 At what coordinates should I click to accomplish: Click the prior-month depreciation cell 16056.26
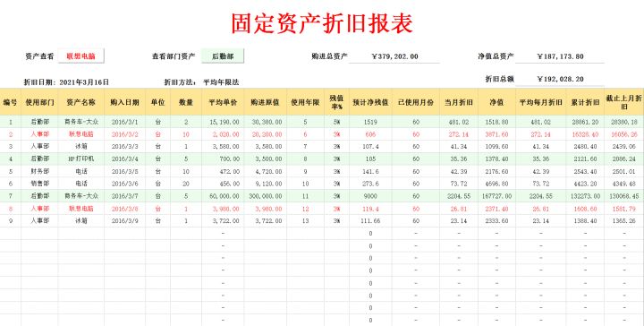point(624,134)
